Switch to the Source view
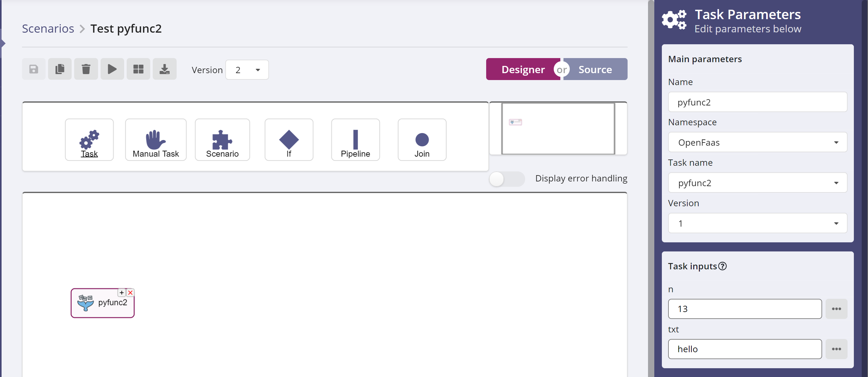868x377 pixels. [x=595, y=70]
